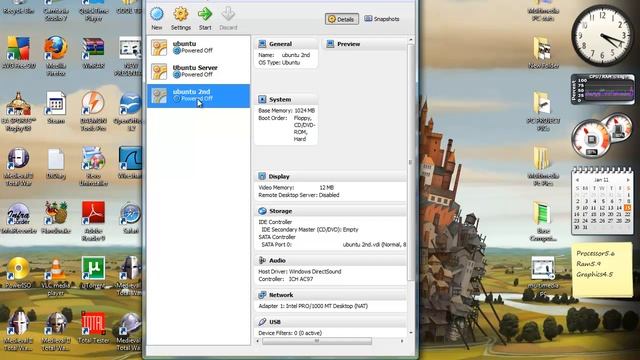Click the Adobe Reader 9 desktop icon

(93, 221)
